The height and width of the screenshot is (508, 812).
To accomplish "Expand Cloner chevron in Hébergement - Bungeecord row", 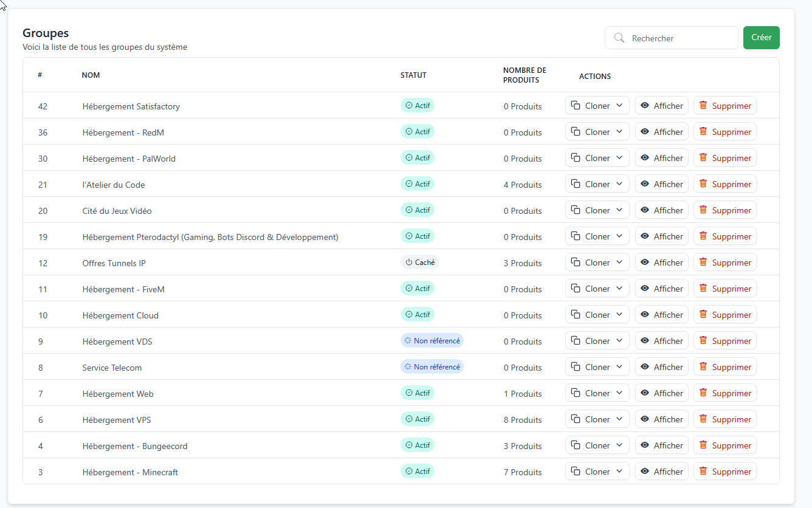I will 619,445.
